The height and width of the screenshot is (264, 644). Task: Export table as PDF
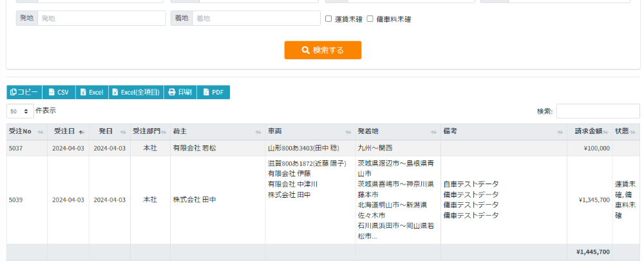point(213,92)
